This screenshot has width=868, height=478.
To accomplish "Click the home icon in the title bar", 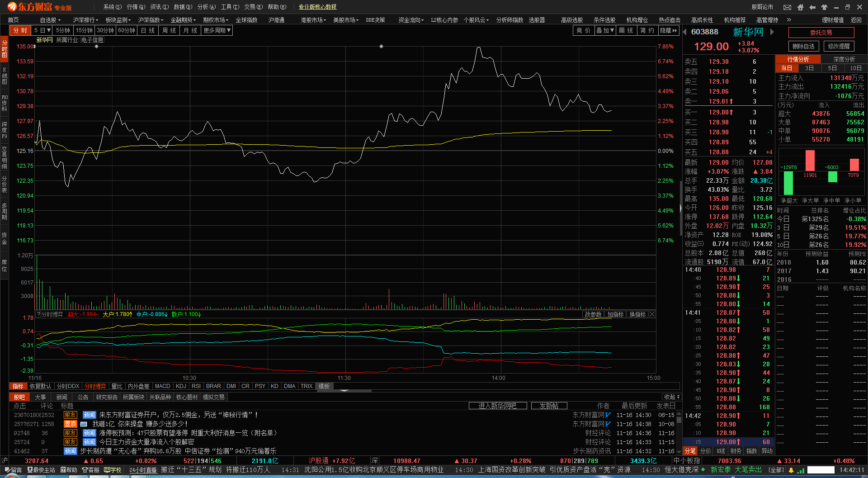I will coord(801,7).
